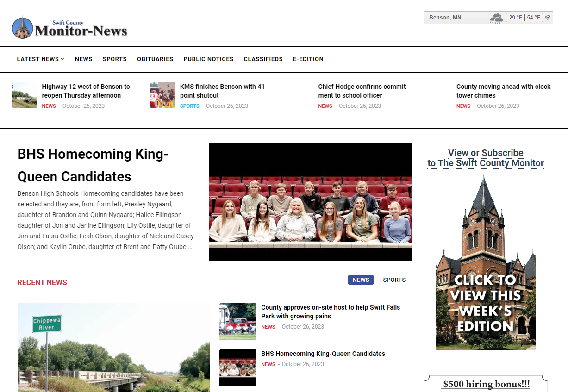This screenshot has height=392, width=568.
Task: Click the Highway 12 article thumbnail
Action: point(25,95)
